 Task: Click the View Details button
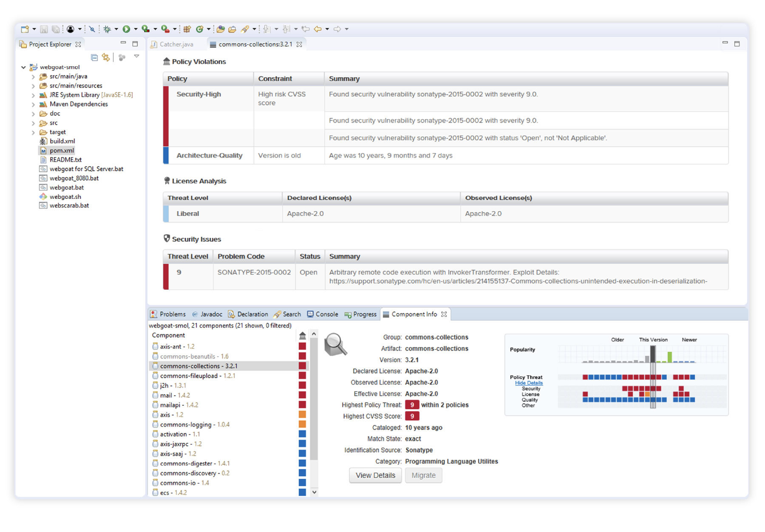coord(375,475)
